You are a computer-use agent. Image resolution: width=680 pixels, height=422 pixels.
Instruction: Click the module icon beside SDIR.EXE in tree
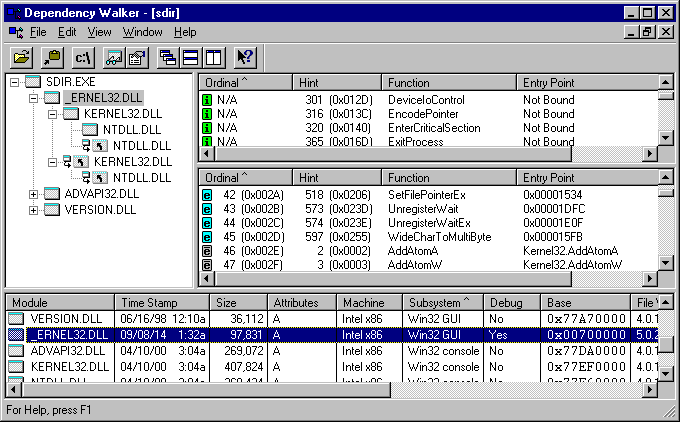(x=33, y=82)
